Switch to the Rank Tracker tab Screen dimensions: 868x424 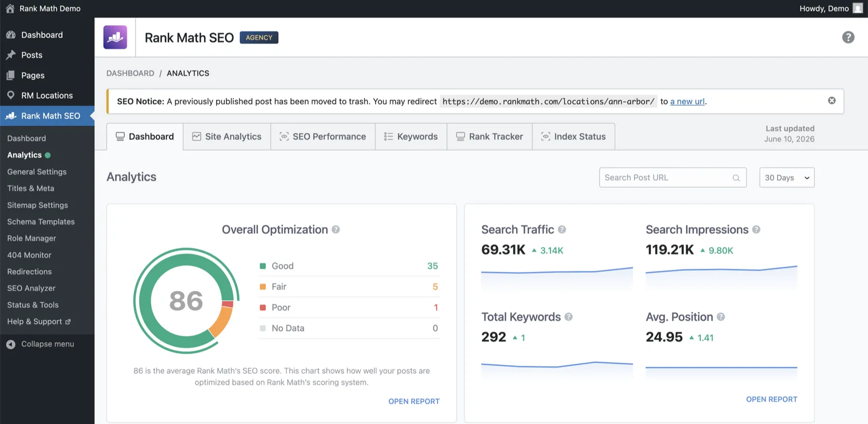click(x=490, y=137)
